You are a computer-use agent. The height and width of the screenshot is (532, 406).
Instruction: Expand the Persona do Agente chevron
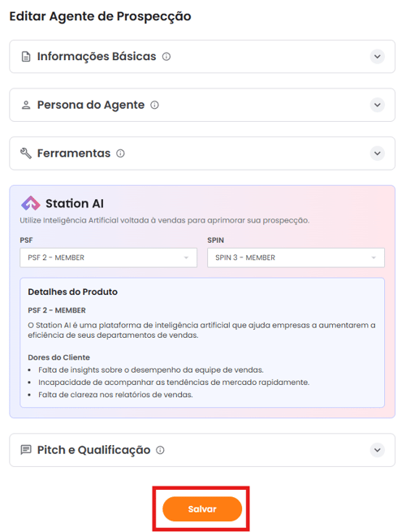click(377, 105)
